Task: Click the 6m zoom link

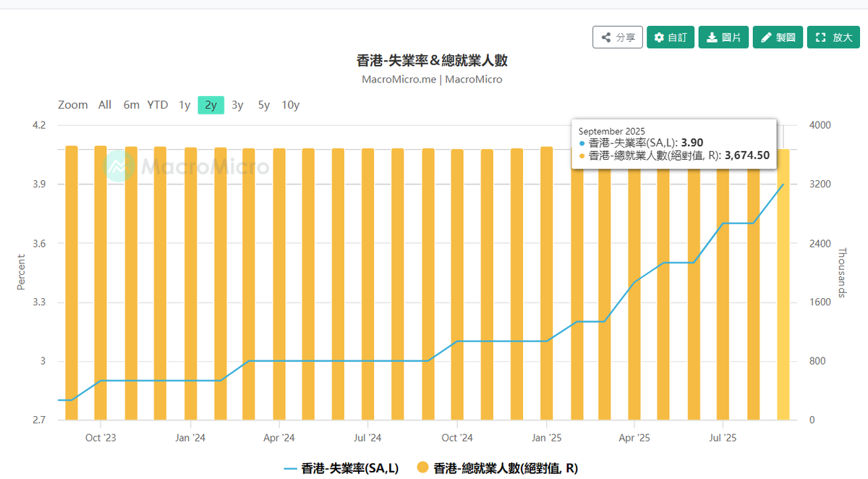Action: [131, 105]
